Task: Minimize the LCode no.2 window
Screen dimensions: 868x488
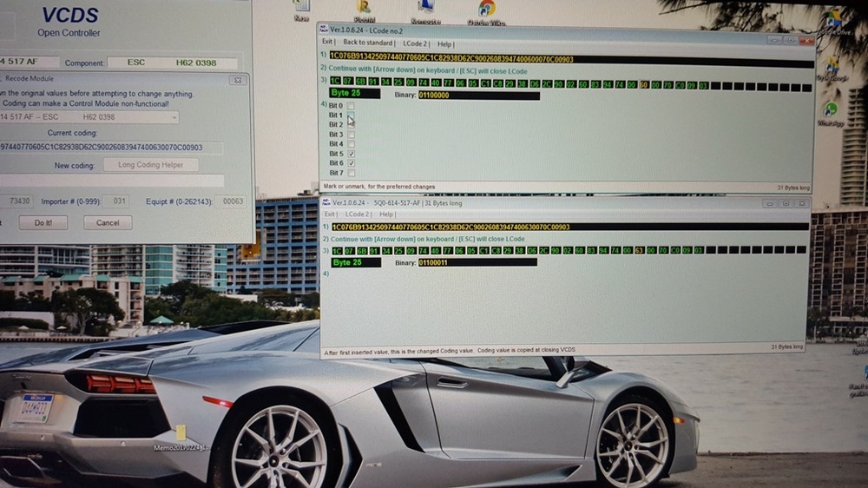Action: [x=773, y=39]
